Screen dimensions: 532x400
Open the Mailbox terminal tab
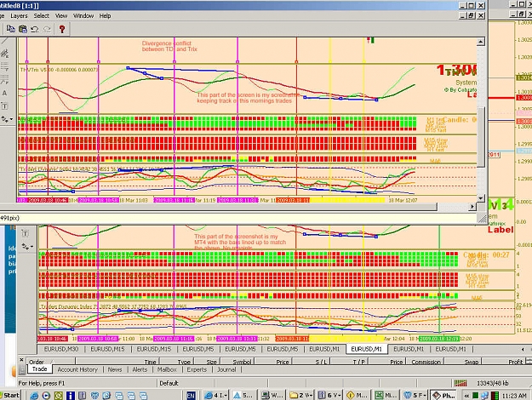tap(167, 369)
